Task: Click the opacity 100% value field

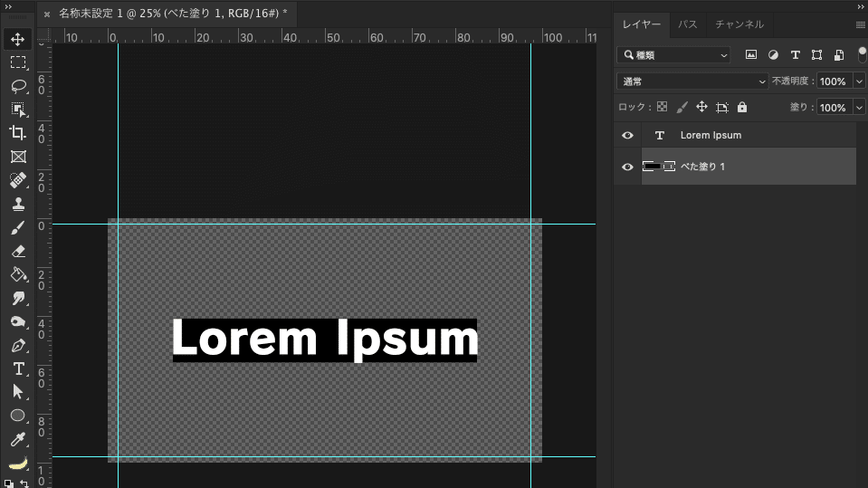Action: pos(834,81)
